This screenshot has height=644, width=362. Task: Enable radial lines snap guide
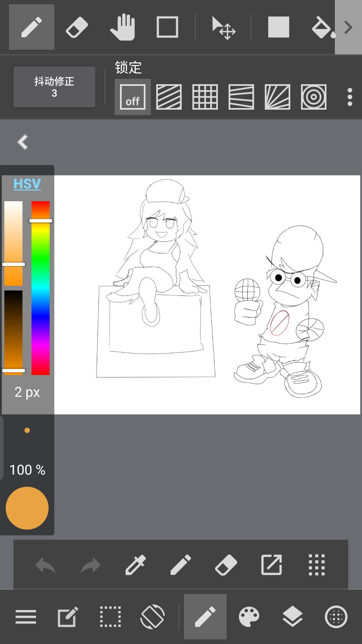click(278, 97)
